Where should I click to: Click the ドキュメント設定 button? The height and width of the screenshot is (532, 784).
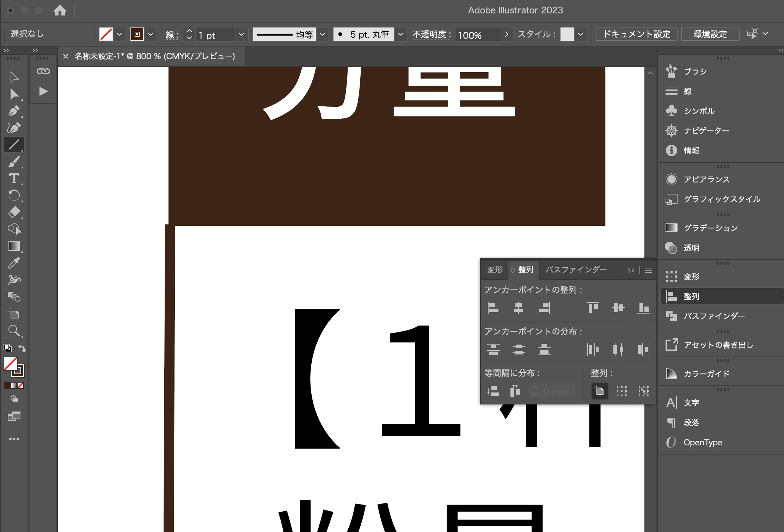[636, 34]
